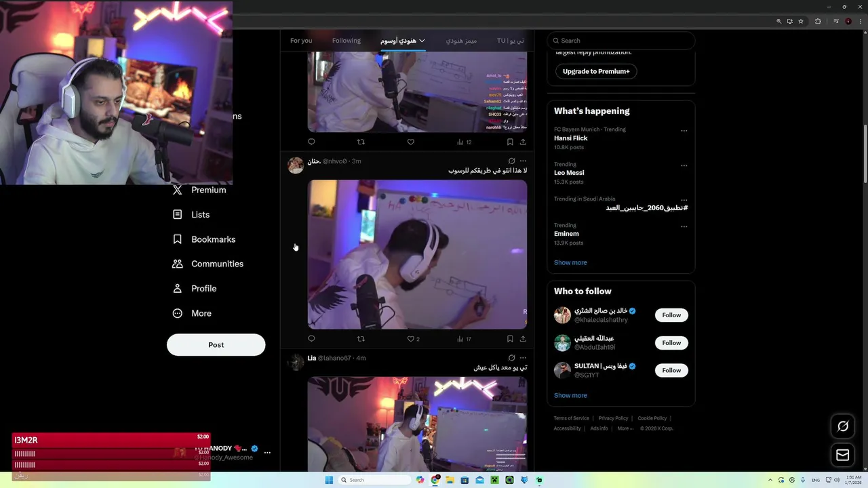View analytics showing 17 views
Screen dimensions: 868x488
pyautogui.click(x=464, y=339)
